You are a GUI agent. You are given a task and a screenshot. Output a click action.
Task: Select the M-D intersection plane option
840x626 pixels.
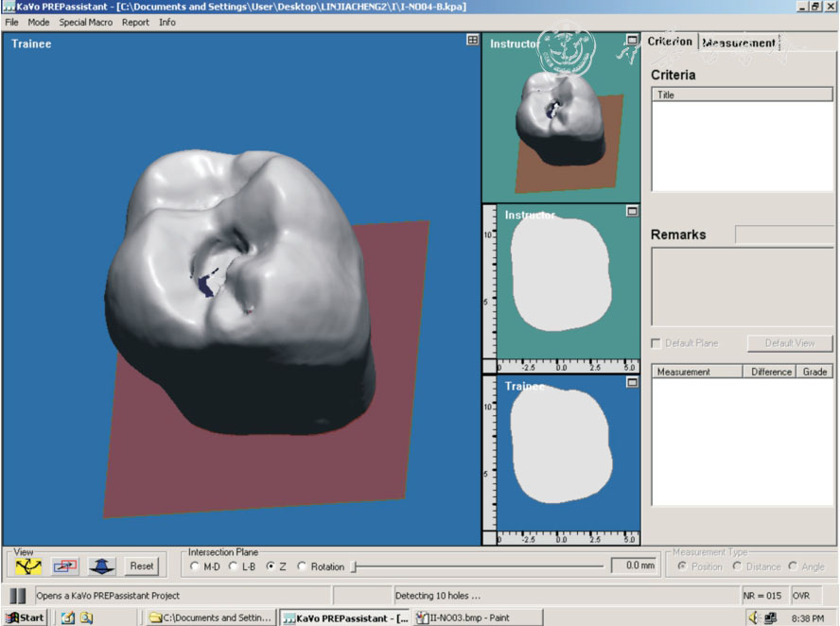(196, 566)
